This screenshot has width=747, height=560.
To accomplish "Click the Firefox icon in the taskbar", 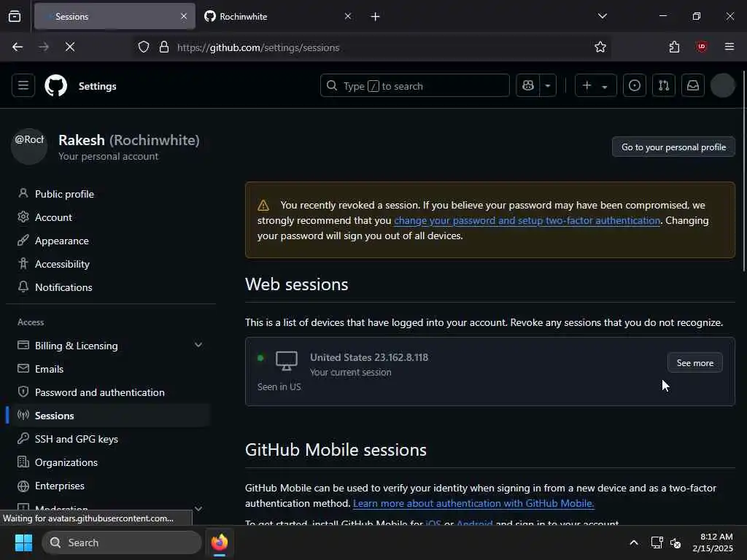I will (220, 542).
